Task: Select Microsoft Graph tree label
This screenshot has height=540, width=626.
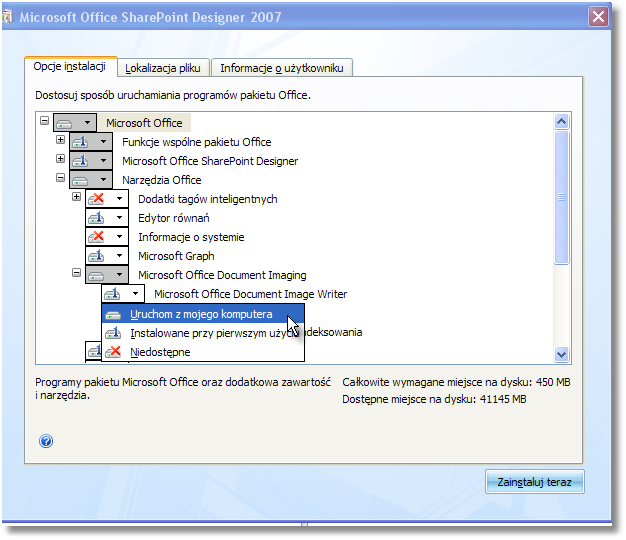Action: (x=176, y=256)
